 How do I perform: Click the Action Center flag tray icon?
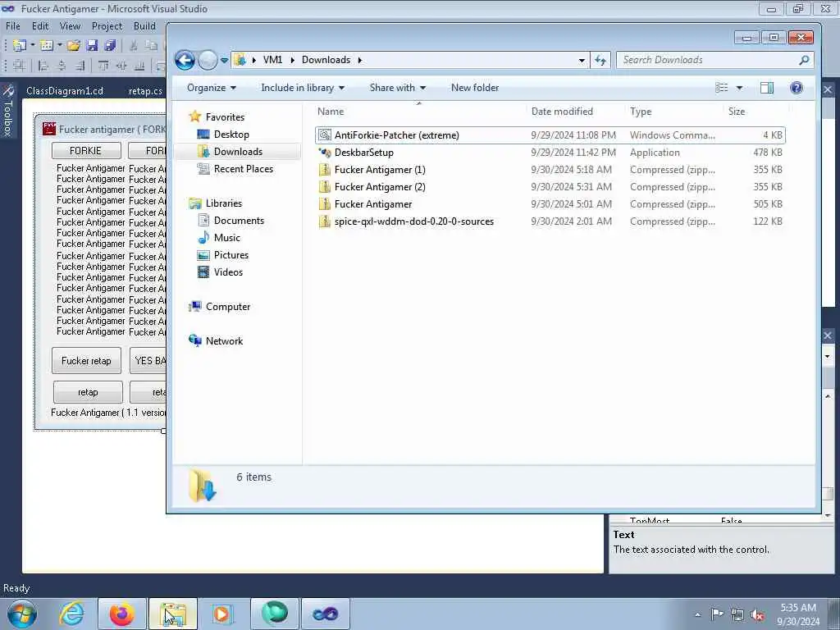[x=716, y=614]
